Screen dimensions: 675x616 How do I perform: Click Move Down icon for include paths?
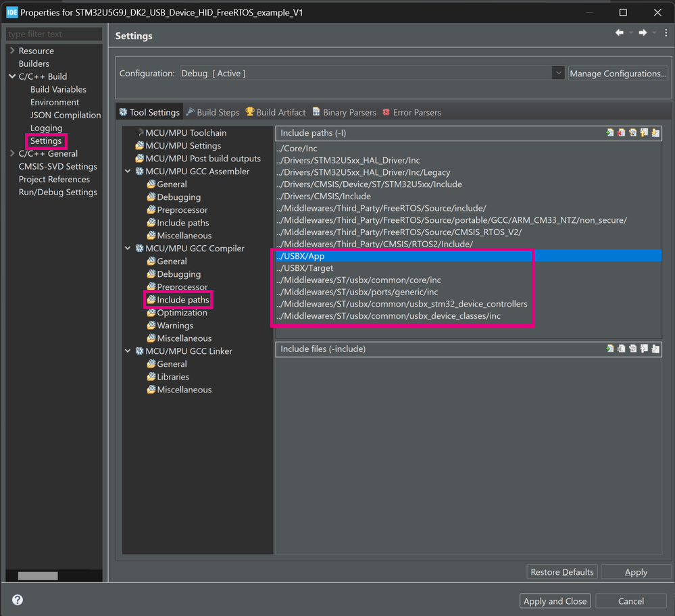tap(655, 133)
